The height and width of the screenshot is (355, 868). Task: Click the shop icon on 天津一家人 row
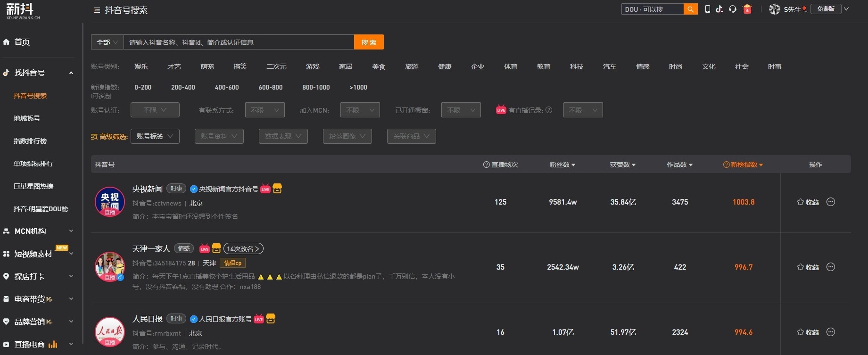(x=216, y=248)
